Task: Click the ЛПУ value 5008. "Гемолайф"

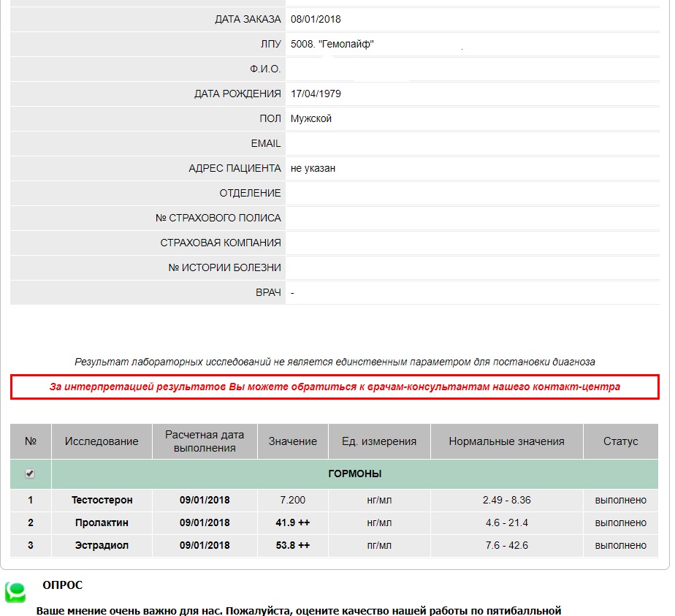Action: coord(332,45)
